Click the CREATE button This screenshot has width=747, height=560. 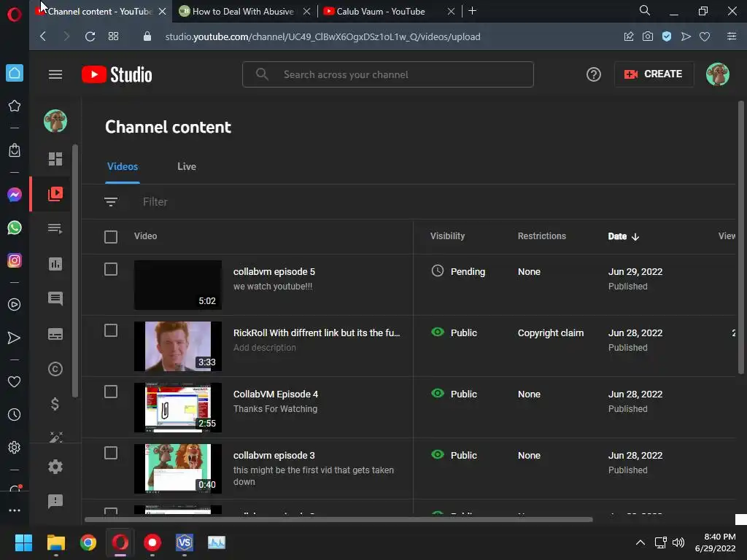point(654,74)
